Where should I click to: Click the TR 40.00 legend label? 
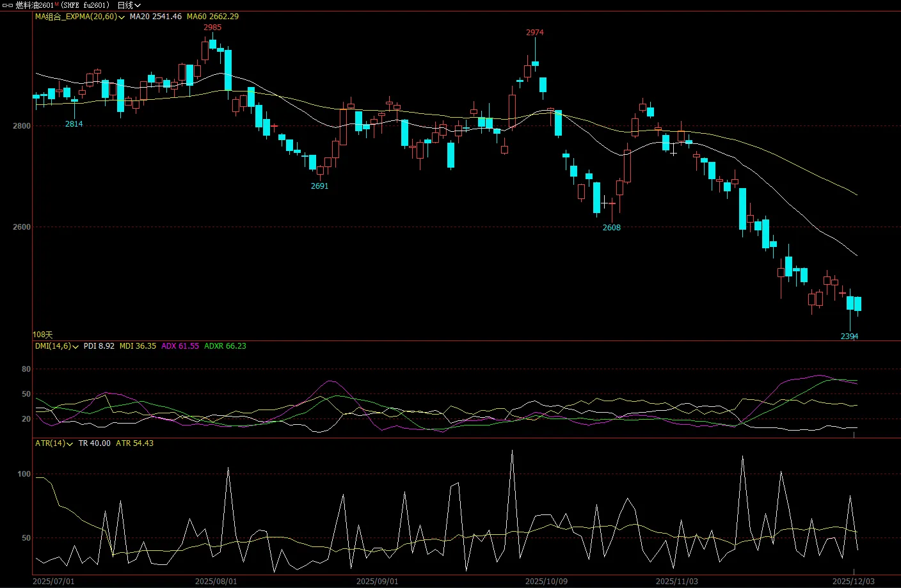click(x=94, y=443)
